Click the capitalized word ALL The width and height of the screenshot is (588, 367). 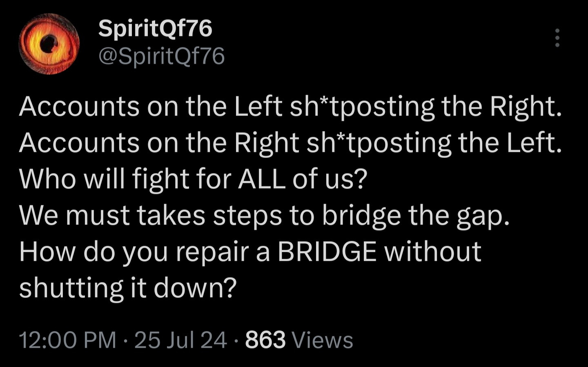point(261,179)
